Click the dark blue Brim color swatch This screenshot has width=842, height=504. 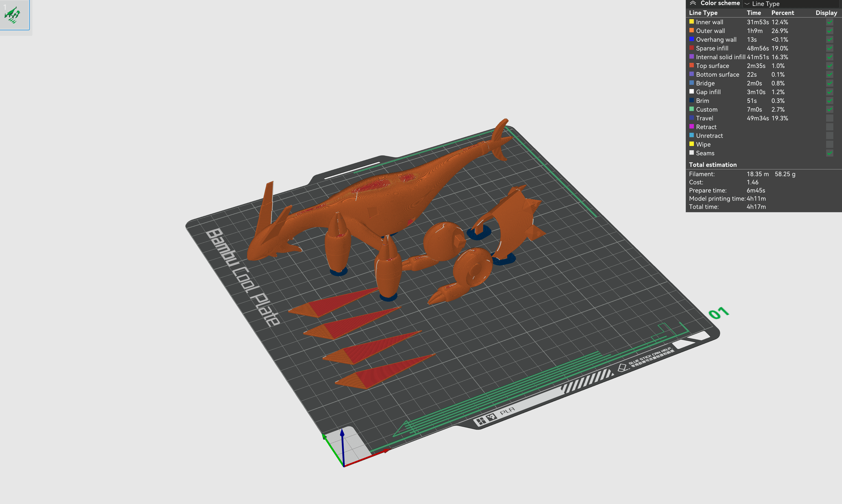pyautogui.click(x=691, y=100)
